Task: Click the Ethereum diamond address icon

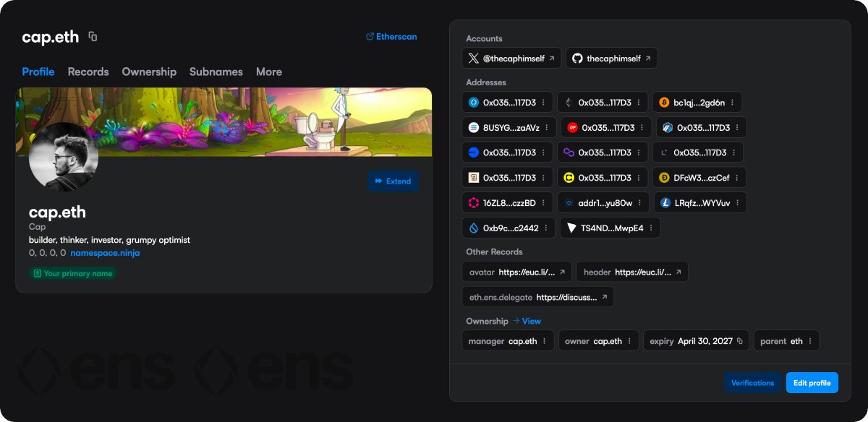Action: (569, 103)
